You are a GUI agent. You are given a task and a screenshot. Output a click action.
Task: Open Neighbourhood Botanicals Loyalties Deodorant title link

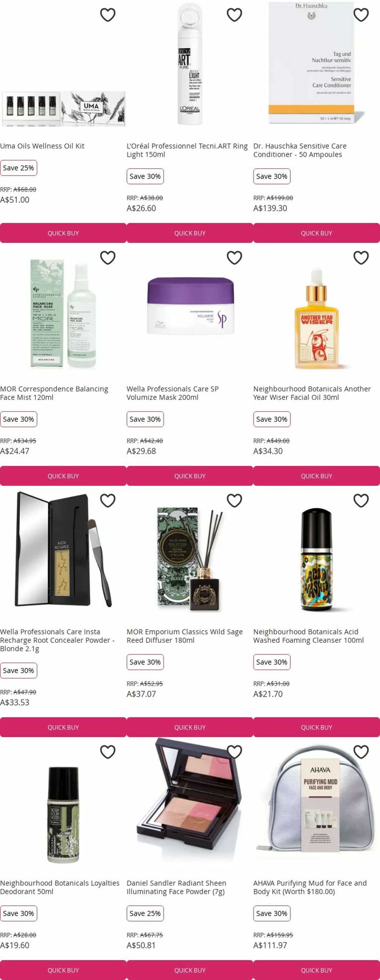pos(60,887)
